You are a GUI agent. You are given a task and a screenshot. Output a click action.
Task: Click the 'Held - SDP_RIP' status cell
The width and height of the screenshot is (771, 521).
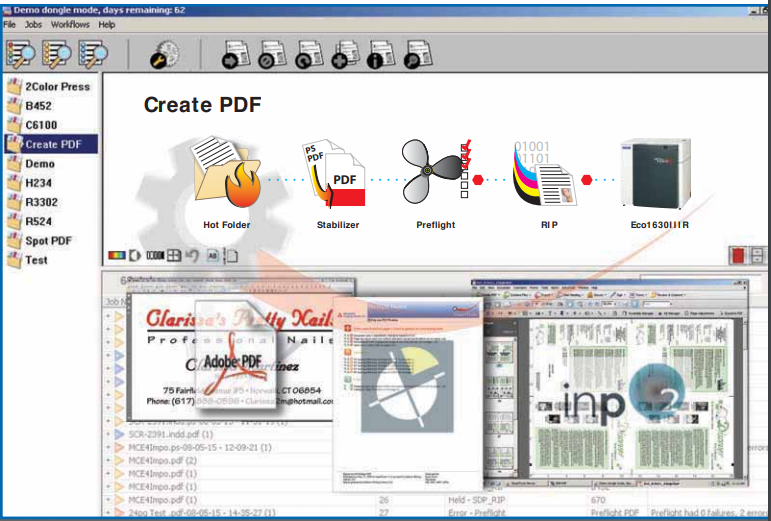(x=476, y=500)
